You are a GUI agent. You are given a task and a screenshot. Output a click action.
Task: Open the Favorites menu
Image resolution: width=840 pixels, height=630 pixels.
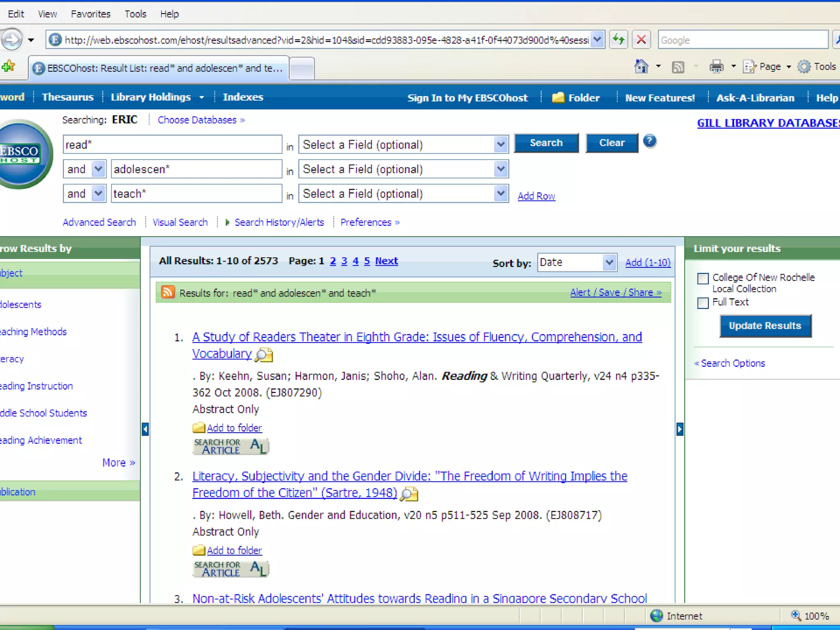(91, 14)
